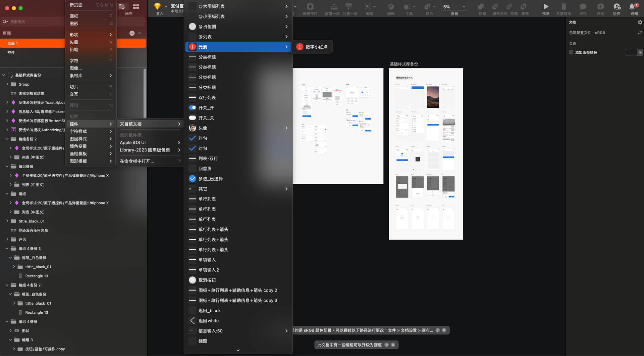The width and height of the screenshot is (644, 356).
Task: Click the arrow to upgrade groups to frames
Action: (x=386, y=345)
